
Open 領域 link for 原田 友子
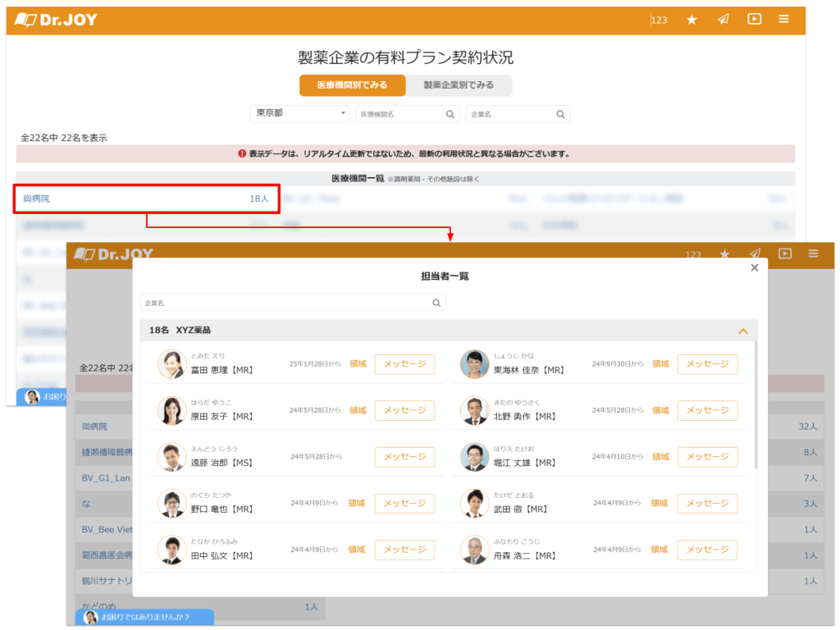tap(358, 410)
